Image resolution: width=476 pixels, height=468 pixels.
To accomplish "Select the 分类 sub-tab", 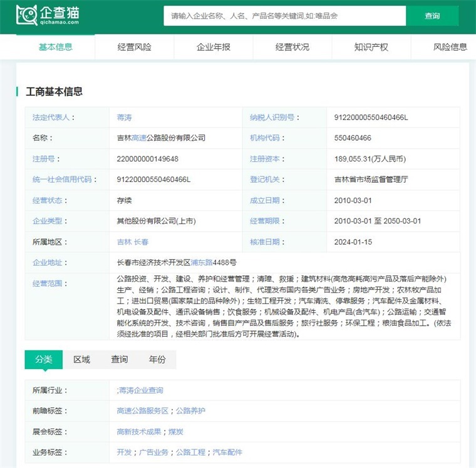I will click(44, 359).
